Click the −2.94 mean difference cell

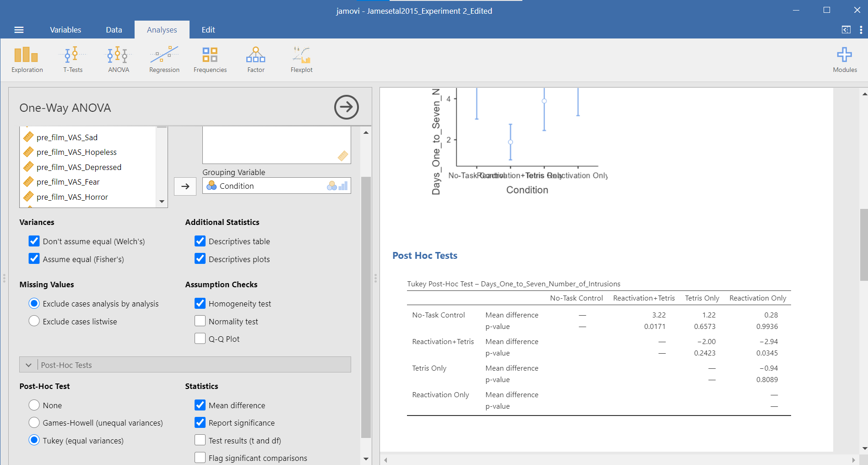tap(769, 341)
